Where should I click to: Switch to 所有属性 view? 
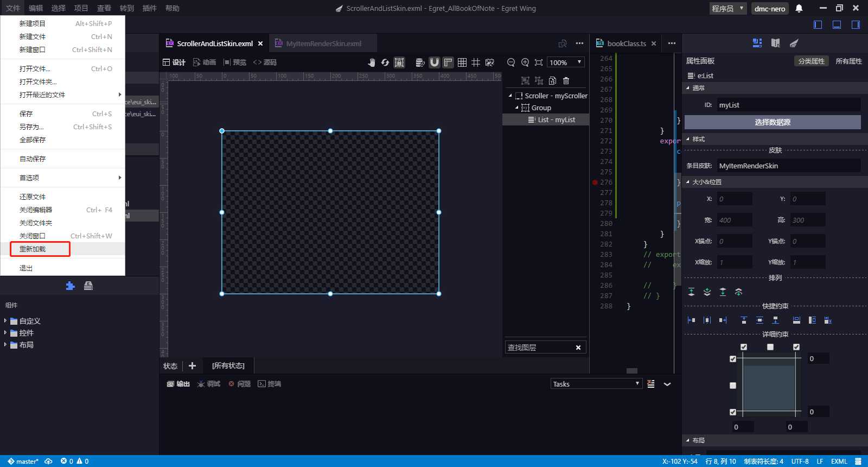[848, 61]
